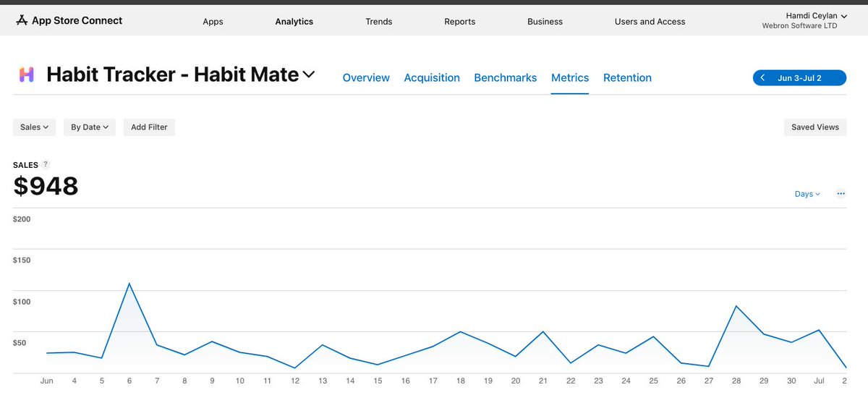Image resolution: width=868 pixels, height=403 pixels.
Task: Open the Days granularity dropdown
Action: point(807,194)
